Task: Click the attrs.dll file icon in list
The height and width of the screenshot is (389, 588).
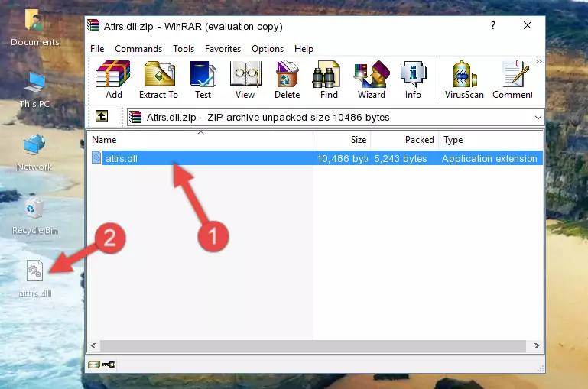Action: 96,157
